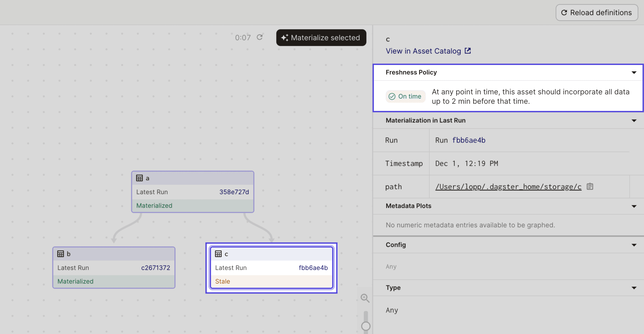
Task: Click the zoom slider handle in the graph
Action: 366,326
